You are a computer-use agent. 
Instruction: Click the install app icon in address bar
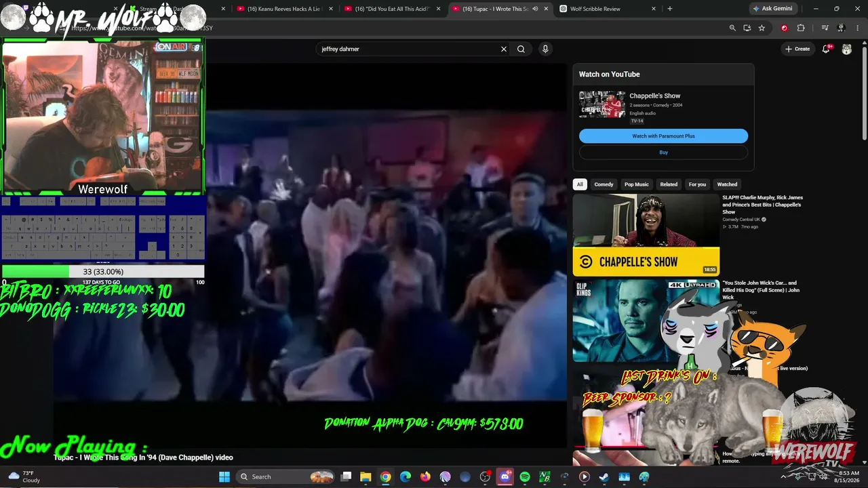click(x=747, y=28)
